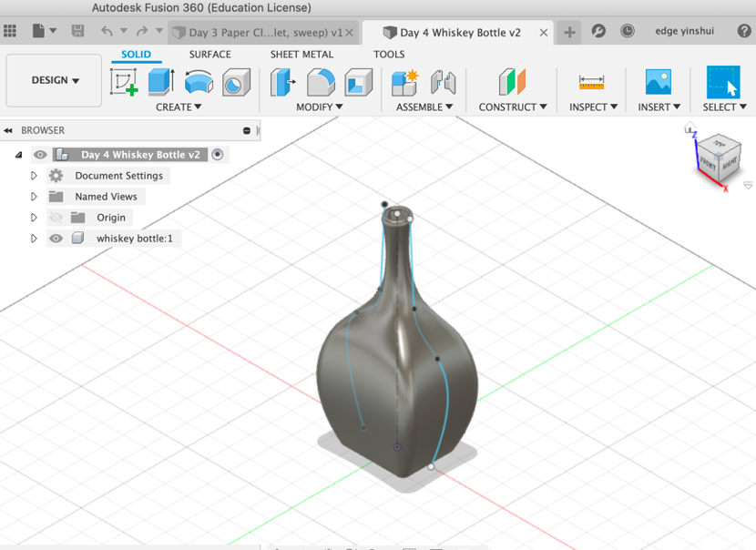This screenshot has height=550, width=756.
Task: Show the hidden Origin folder
Action: point(56,218)
